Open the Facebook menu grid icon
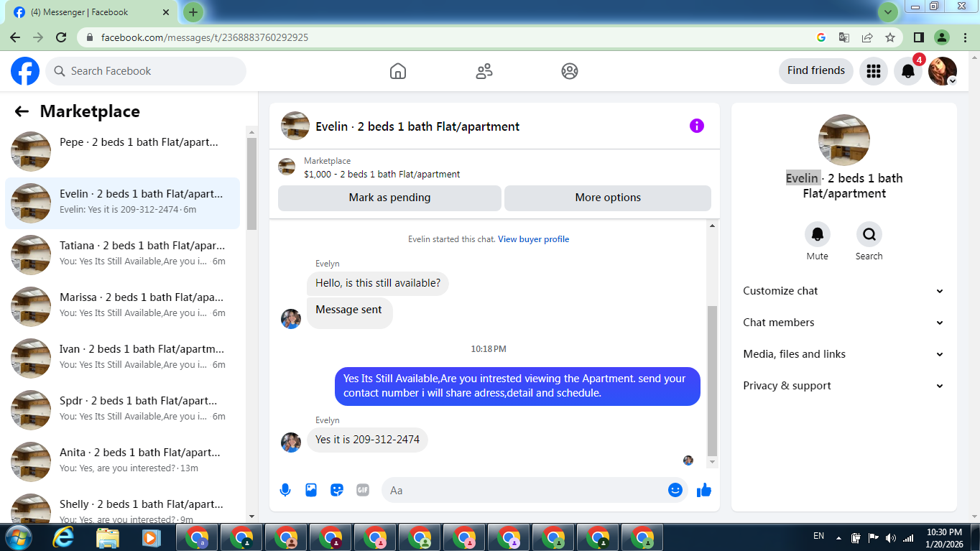This screenshot has width=980, height=551. tap(874, 71)
